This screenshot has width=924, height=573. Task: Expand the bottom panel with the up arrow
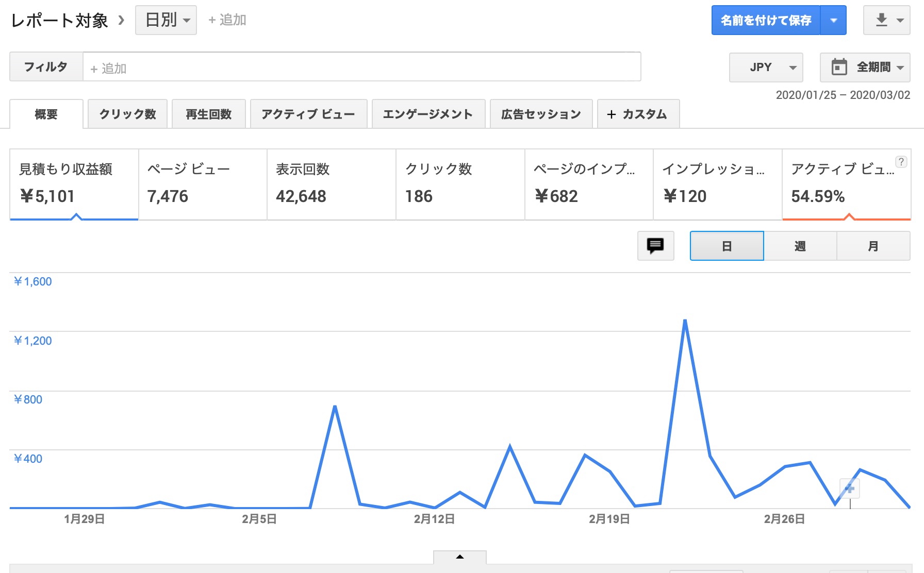pos(459,557)
